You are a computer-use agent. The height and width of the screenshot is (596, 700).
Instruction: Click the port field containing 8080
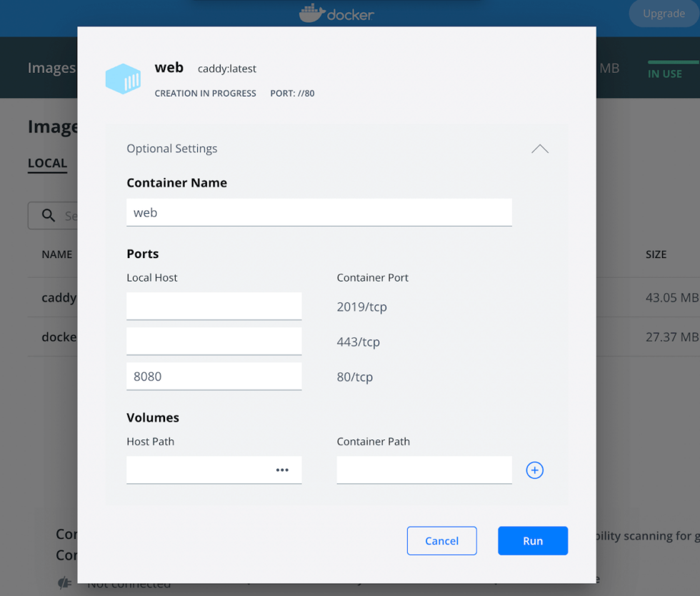[x=214, y=376]
